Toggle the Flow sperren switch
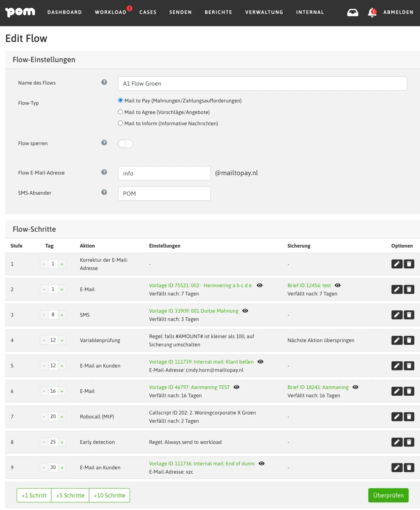420x510 pixels. click(x=125, y=143)
